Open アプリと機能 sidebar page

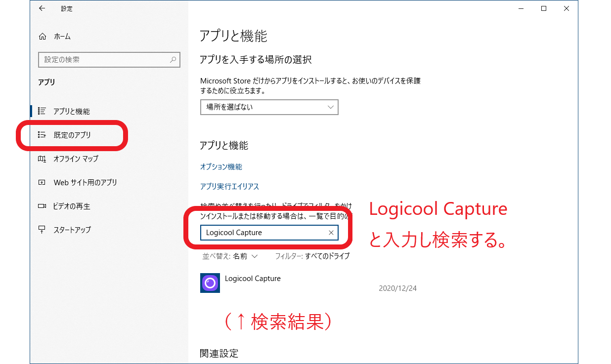pos(72,111)
